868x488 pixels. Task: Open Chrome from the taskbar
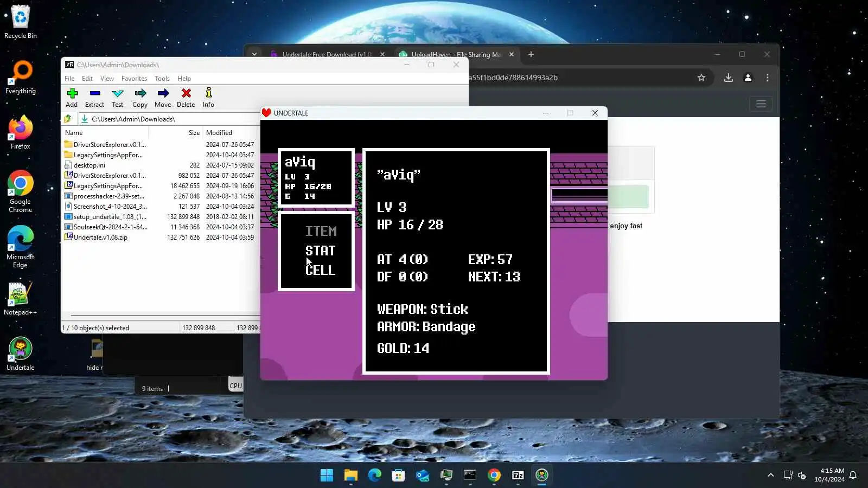[x=494, y=476]
